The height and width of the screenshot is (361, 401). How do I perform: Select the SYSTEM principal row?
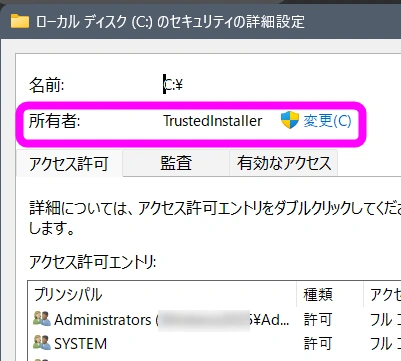pos(214,343)
